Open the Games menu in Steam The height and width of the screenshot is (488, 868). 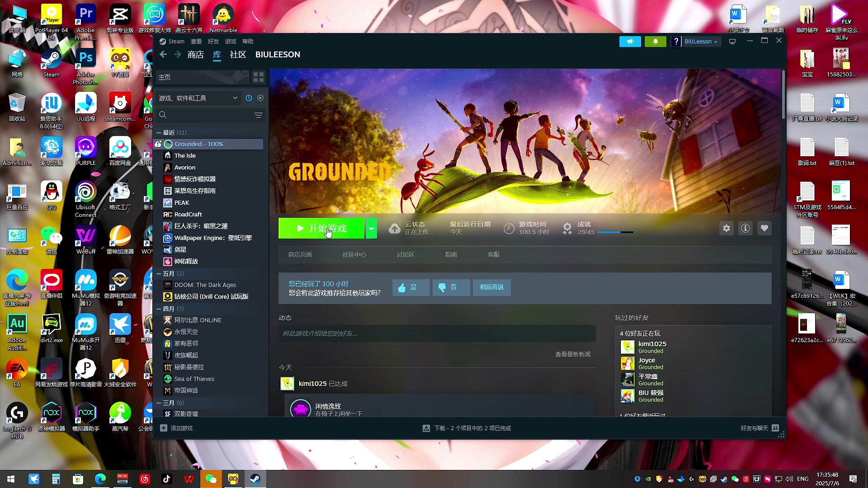click(231, 41)
